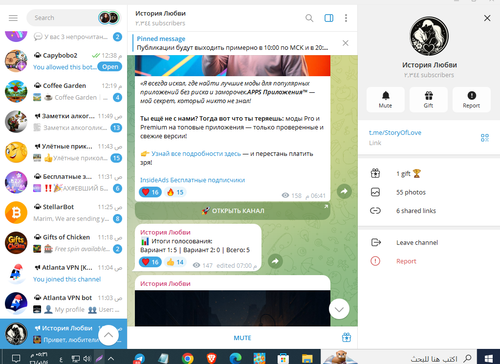Open the Atlanta VPN channel row

click(x=63, y=273)
